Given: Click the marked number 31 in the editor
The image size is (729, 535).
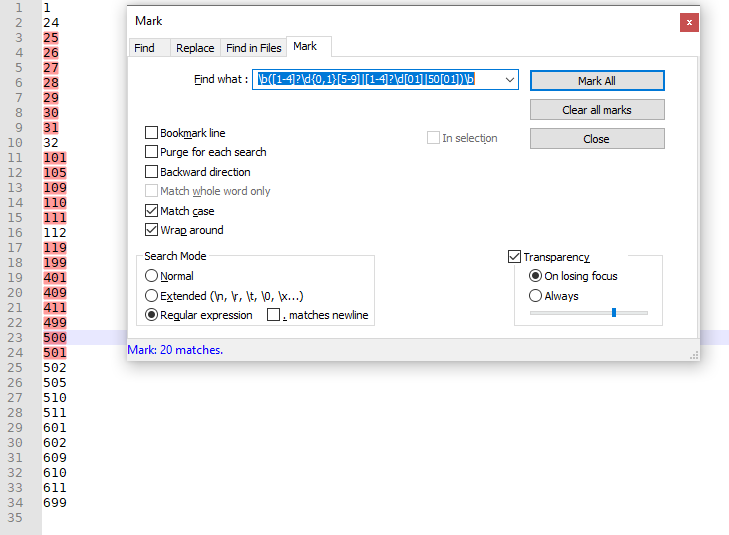Looking at the screenshot, I should tap(51, 127).
